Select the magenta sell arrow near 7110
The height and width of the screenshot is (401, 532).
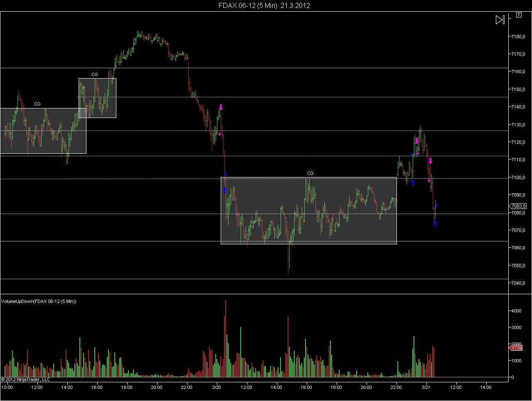coord(431,160)
